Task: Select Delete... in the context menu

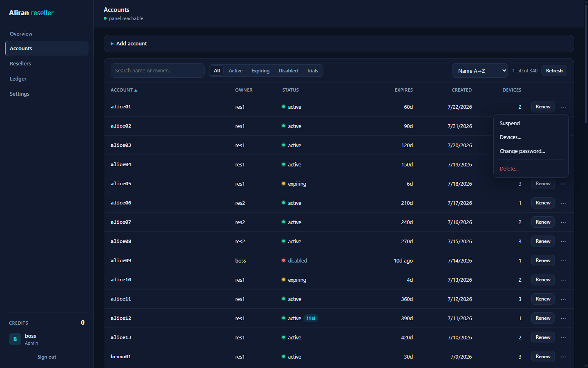Action: pos(531,168)
